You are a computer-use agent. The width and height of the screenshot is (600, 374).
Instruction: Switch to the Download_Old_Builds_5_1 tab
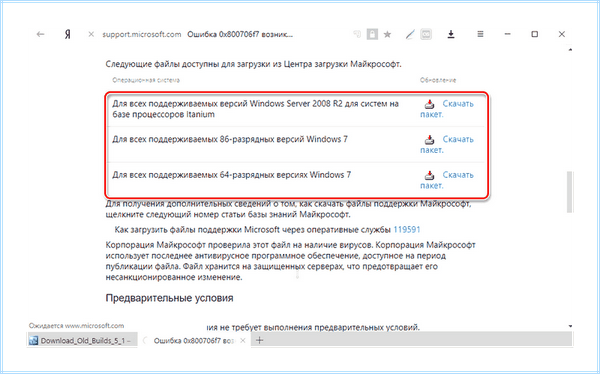point(82,340)
